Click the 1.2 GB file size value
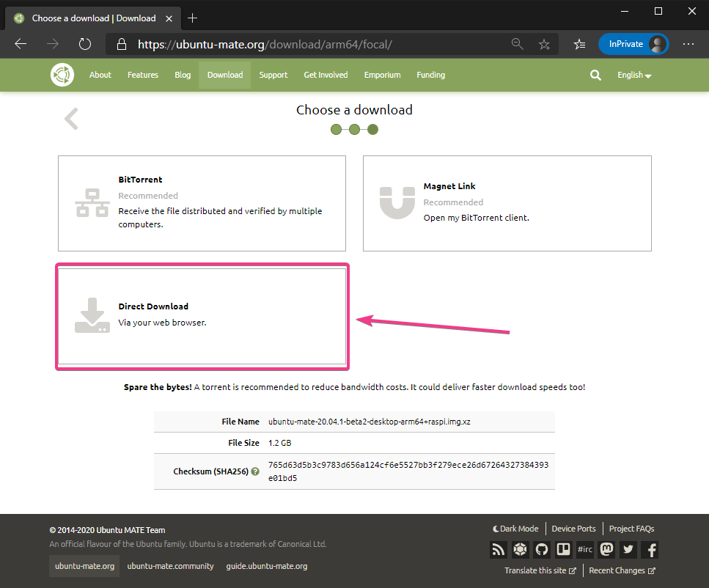This screenshot has height=588, width=709. click(x=279, y=443)
